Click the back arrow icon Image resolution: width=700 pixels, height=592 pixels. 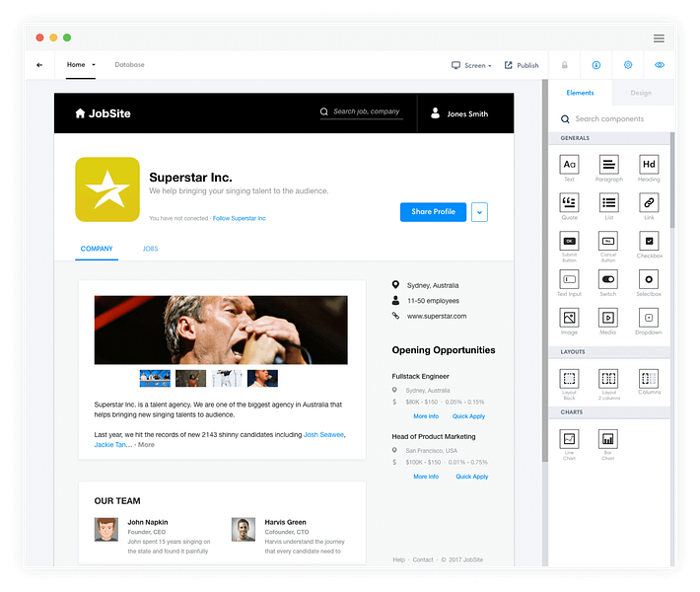[x=39, y=65]
